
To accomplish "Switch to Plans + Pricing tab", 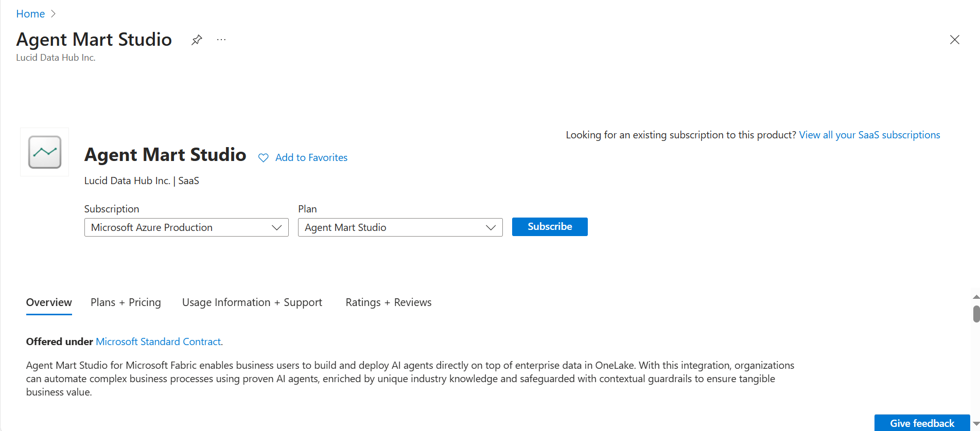I will point(126,302).
